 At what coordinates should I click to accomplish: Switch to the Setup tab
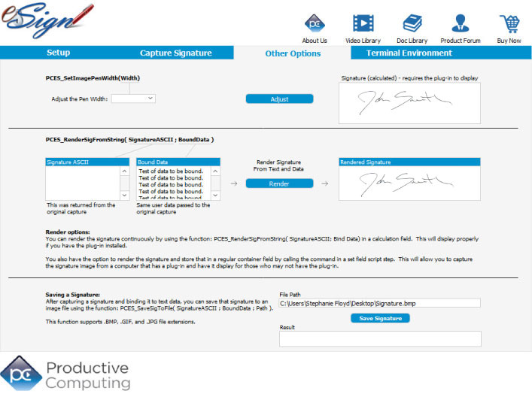[59, 53]
